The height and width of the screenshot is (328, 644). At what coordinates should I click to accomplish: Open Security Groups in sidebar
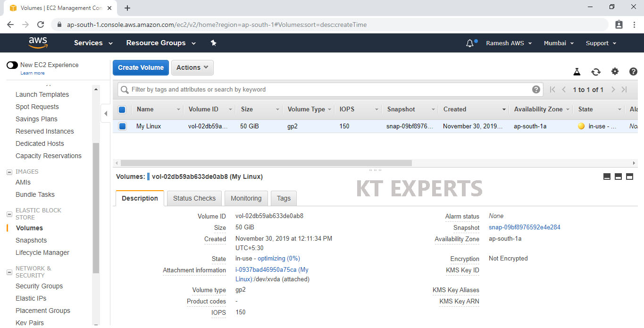point(39,286)
